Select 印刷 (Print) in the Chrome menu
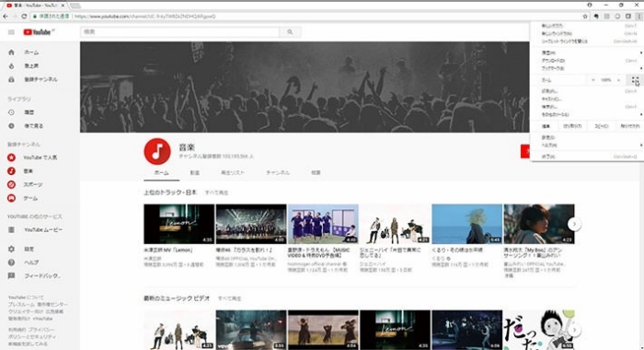Viewport: 644px width, 350px height. click(587, 91)
